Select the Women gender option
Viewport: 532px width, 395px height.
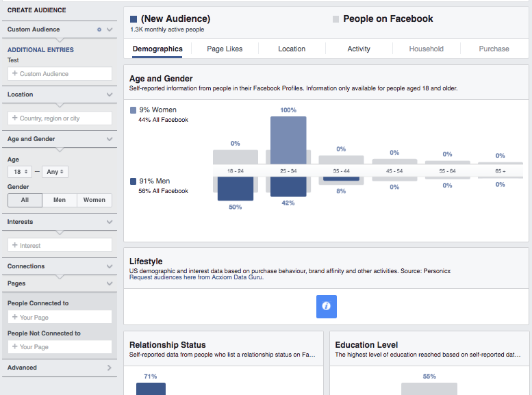pos(94,200)
